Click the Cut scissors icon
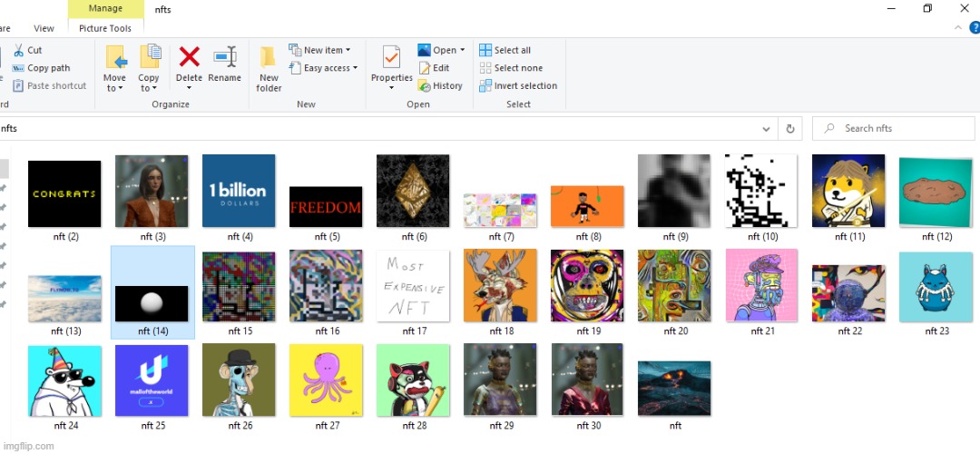The height and width of the screenshot is (454, 980). [x=19, y=50]
